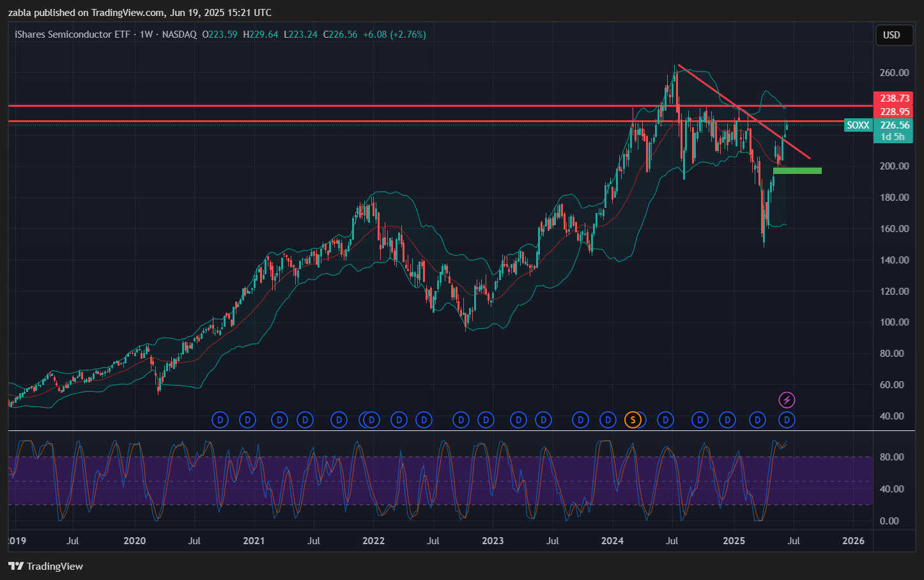Open the purple lightning event icon

(x=787, y=400)
